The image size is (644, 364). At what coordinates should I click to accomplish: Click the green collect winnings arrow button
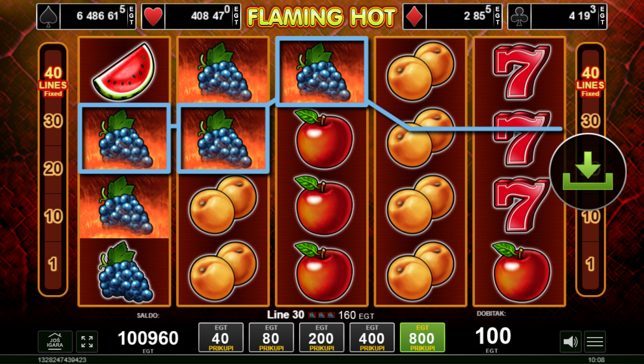click(x=587, y=172)
